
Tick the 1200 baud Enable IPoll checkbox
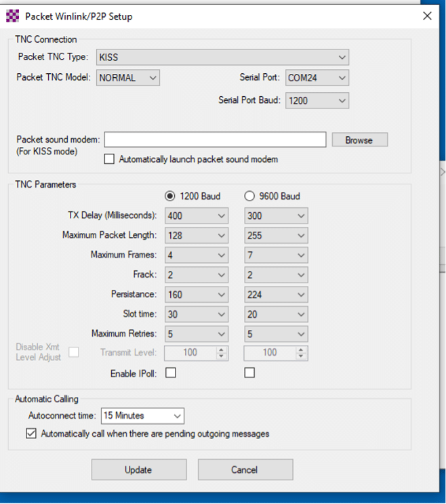click(170, 373)
